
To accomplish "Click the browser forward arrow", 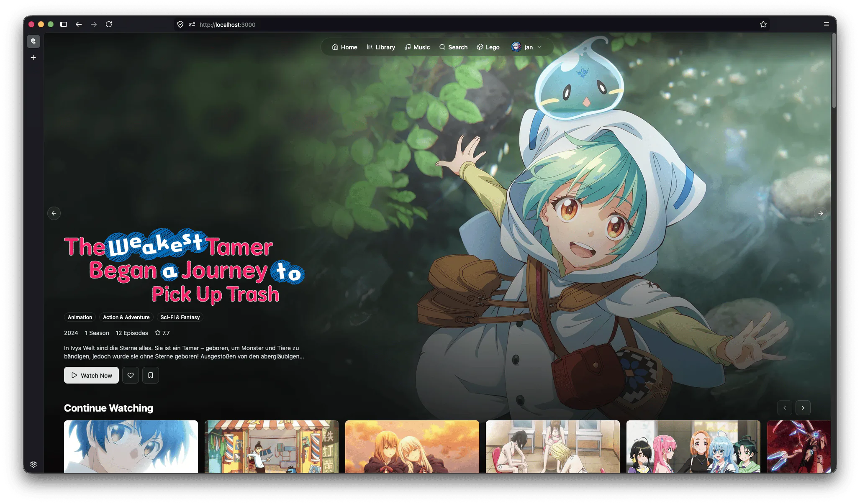I will point(94,24).
